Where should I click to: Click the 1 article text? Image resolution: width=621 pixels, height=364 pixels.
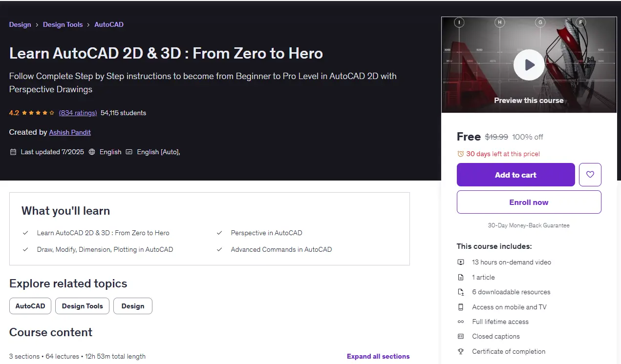click(x=483, y=277)
